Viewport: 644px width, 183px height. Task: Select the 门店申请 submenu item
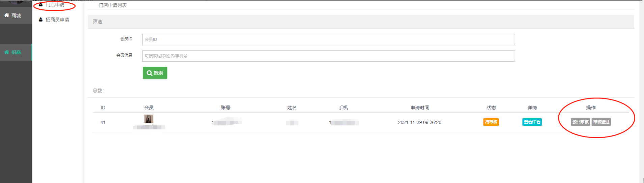pos(55,5)
